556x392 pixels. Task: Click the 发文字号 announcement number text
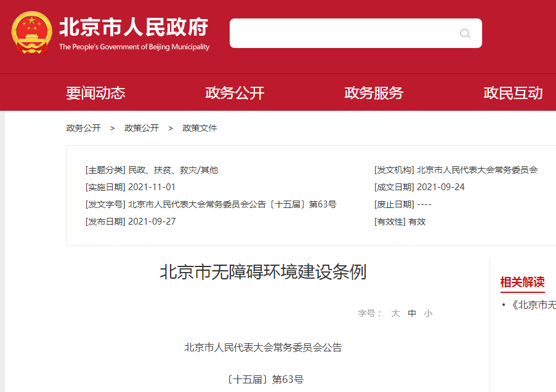(232, 204)
